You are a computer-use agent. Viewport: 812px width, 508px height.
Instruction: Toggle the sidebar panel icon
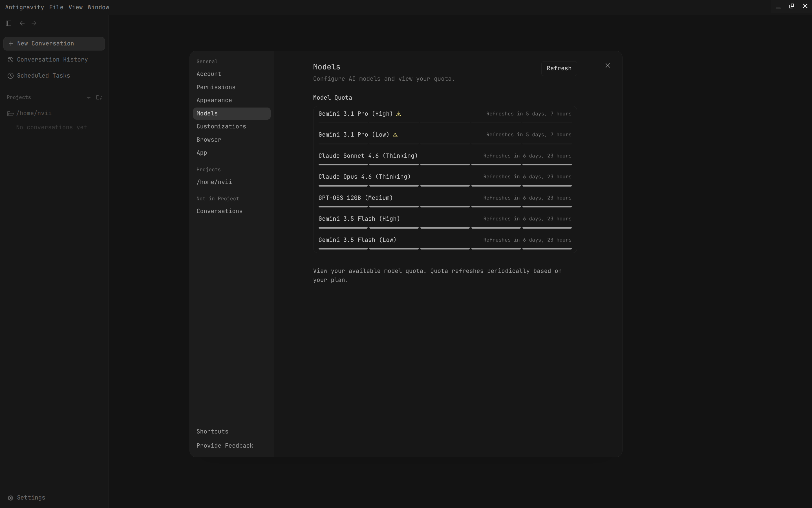pyautogui.click(x=9, y=23)
